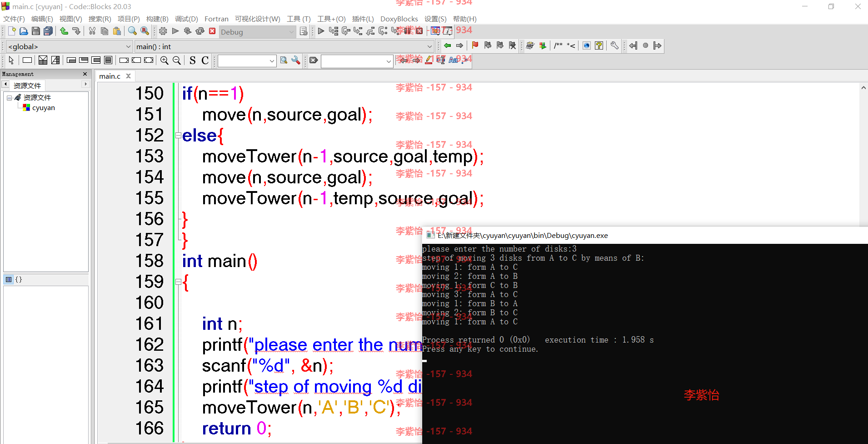This screenshot has height=444, width=868.
Task: Toggle bookmark with red flag icon
Action: [x=475, y=45]
